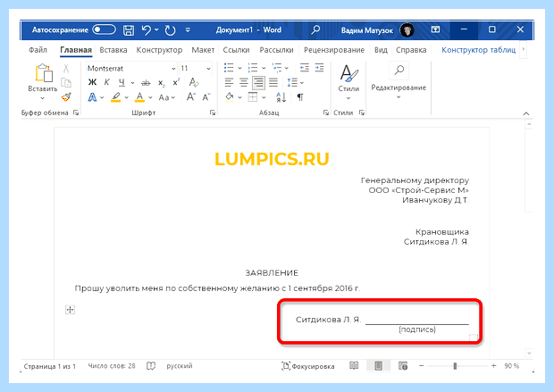Screen dimensions: 554x392
Task: Click the Вставить paste icon
Action: coord(44,73)
